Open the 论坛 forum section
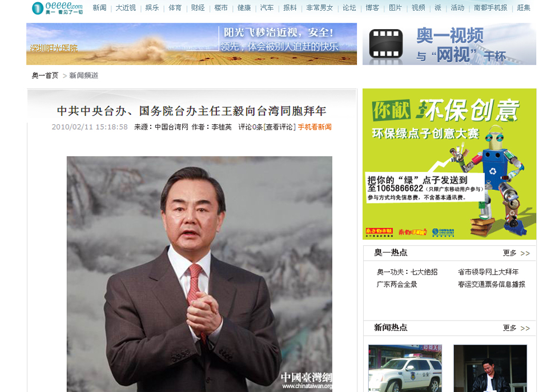 tap(349, 8)
